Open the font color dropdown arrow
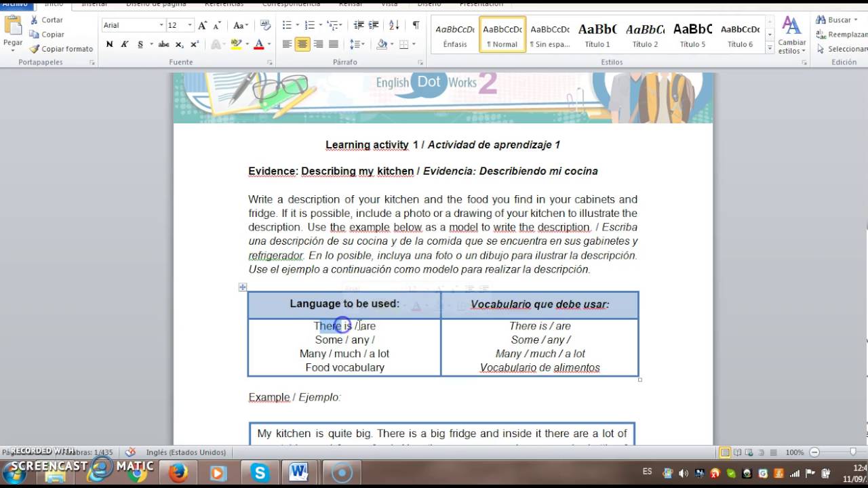Image resolution: width=868 pixels, height=488 pixels. point(269,44)
